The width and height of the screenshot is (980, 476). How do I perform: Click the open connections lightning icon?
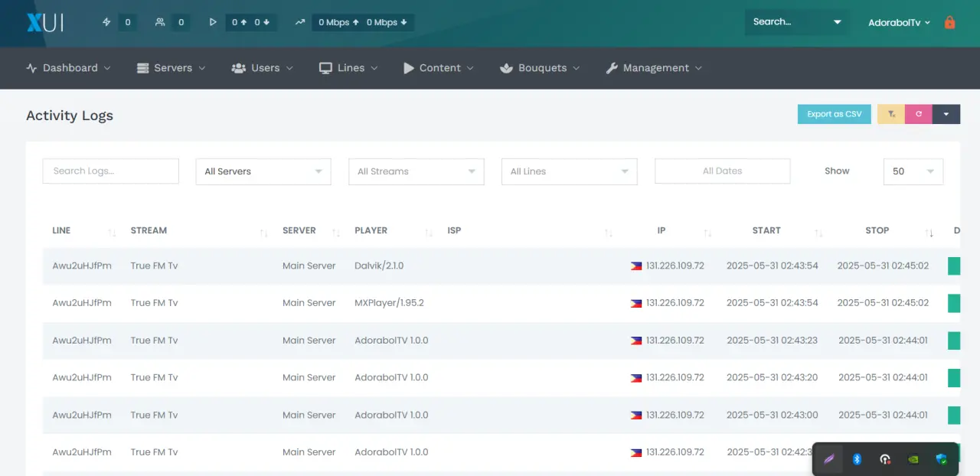[106, 22]
